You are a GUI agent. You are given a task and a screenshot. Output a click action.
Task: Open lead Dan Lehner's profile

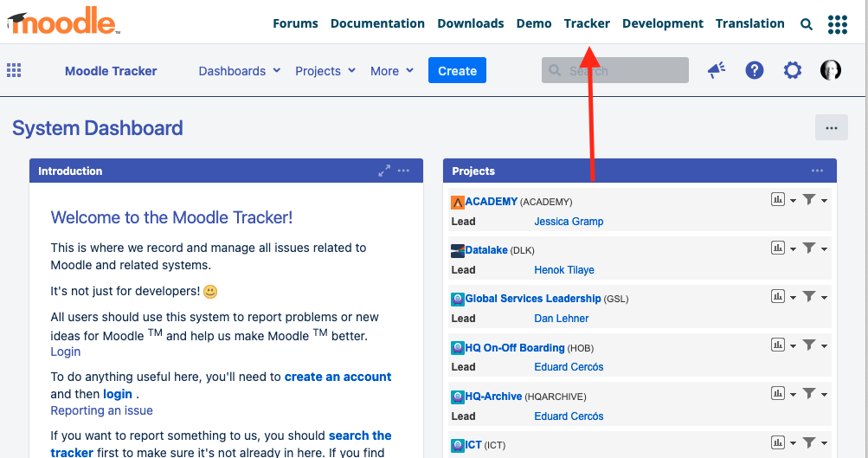pyautogui.click(x=562, y=319)
